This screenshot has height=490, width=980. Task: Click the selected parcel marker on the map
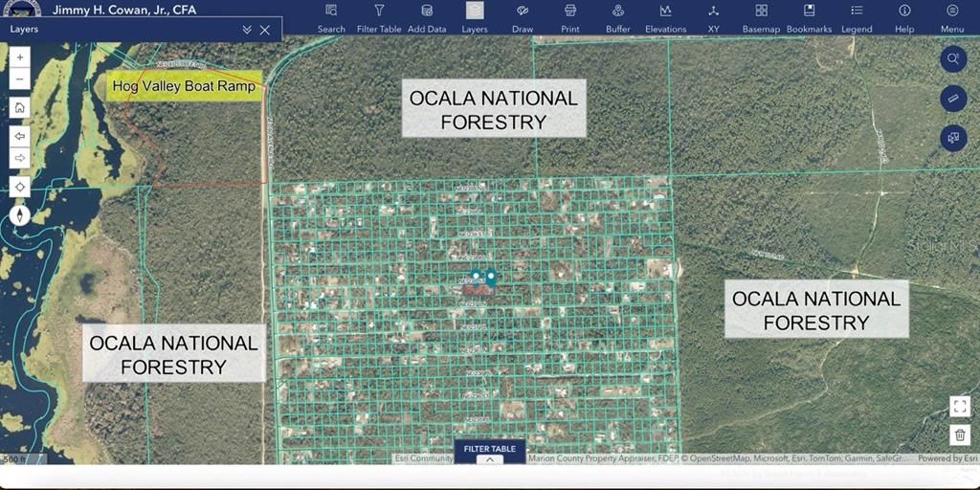491,278
